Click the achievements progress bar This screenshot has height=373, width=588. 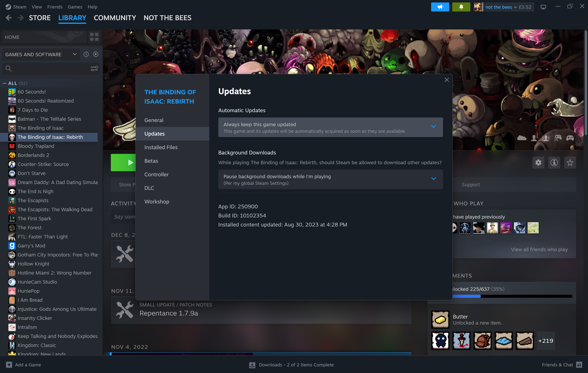512,296
